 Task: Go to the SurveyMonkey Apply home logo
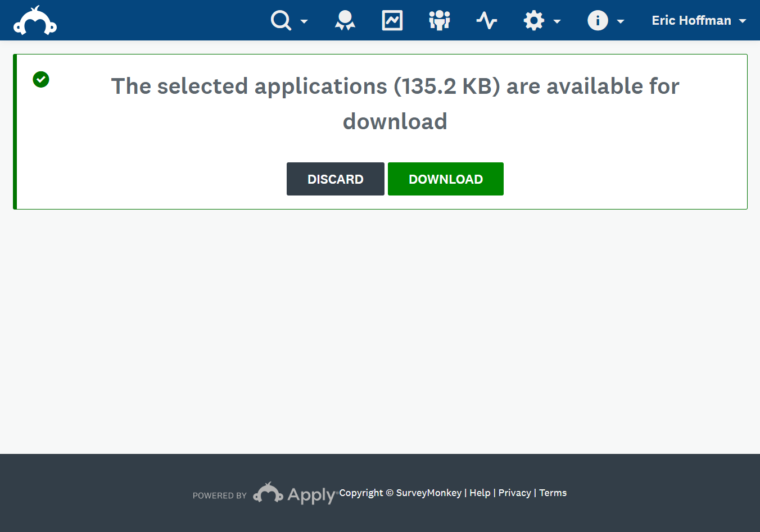point(35,21)
